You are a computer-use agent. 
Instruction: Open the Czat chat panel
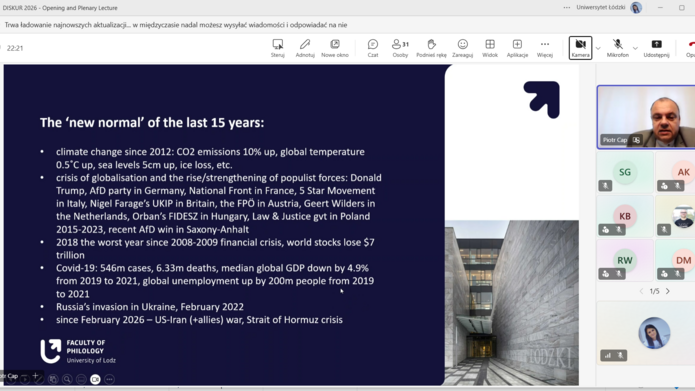pyautogui.click(x=373, y=48)
